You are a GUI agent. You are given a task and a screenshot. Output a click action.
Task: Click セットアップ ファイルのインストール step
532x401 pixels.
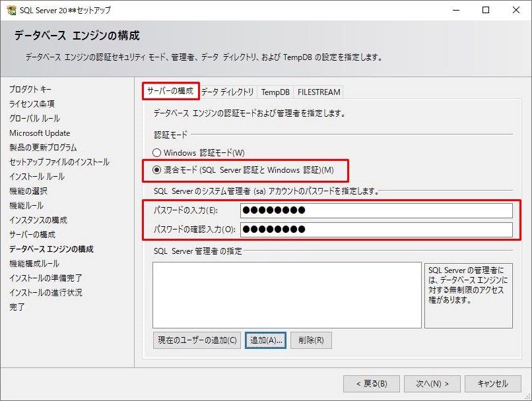[59, 162]
